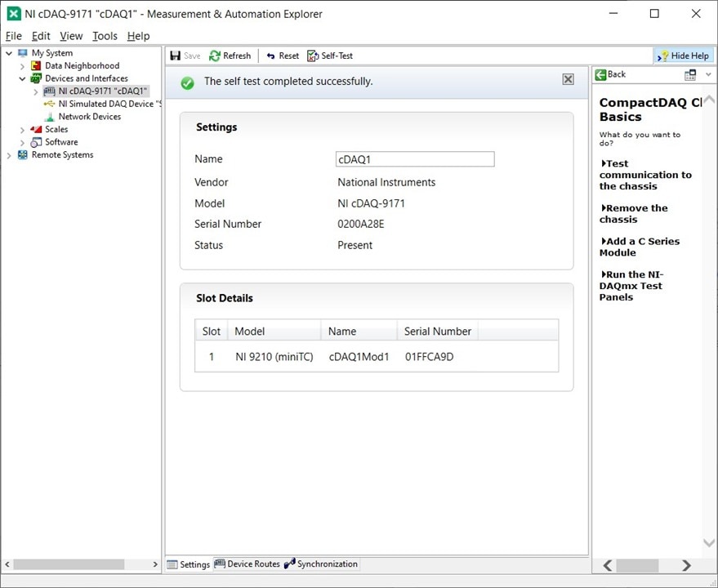The image size is (718, 588).
Task: Select NI Simulated DAQ Device tree item
Action: click(x=105, y=104)
